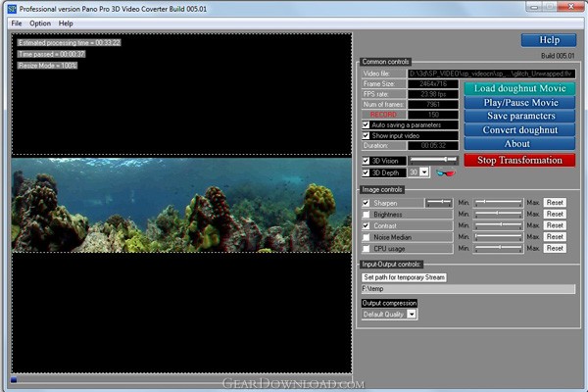Screen dimensions: 588x392
Task: Click Load doughnut Movie button
Action: [519, 88]
